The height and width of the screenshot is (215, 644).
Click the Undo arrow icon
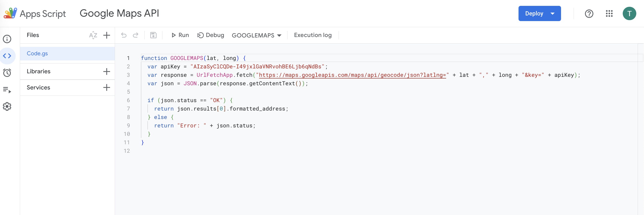pyautogui.click(x=124, y=35)
